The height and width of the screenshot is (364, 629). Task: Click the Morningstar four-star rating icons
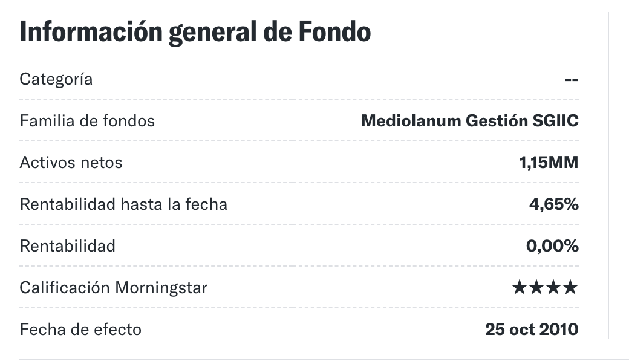[545, 287]
